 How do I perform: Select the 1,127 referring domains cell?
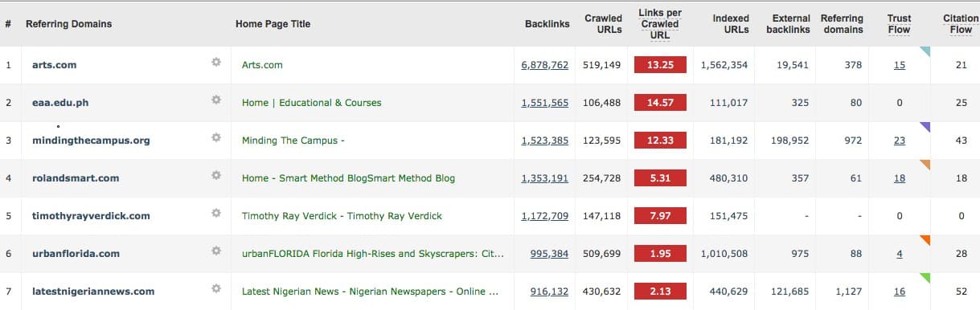[849, 292]
